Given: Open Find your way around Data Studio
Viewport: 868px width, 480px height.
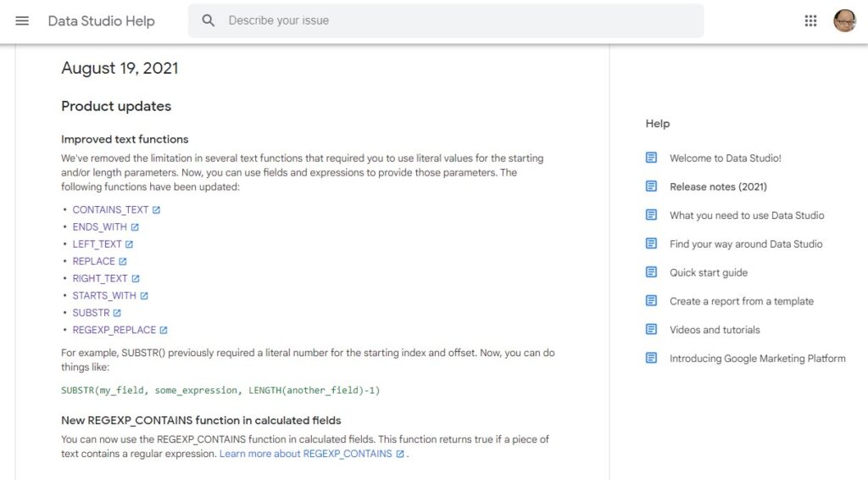Looking at the screenshot, I should pyautogui.click(x=746, y=244).
